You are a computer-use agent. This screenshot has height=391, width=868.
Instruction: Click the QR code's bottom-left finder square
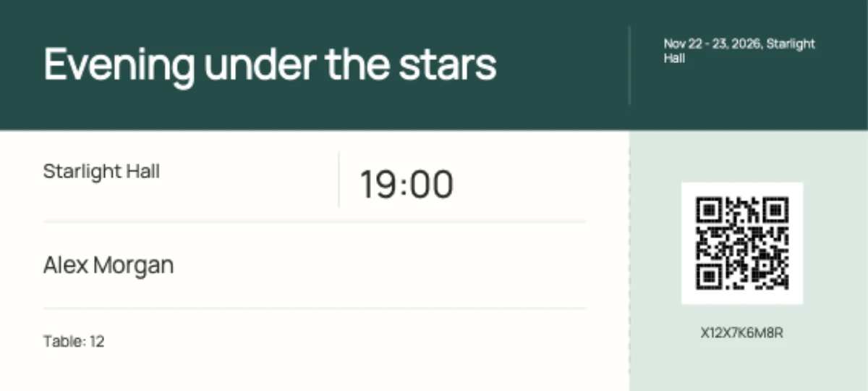pos(708,278)
